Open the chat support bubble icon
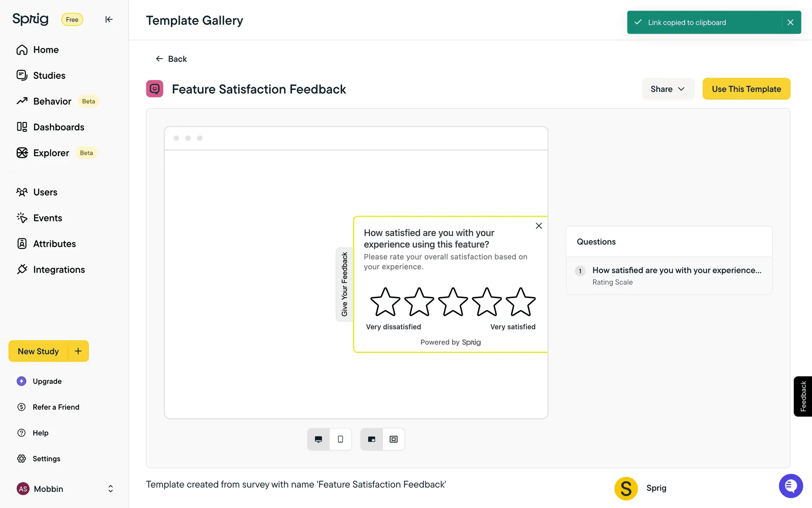The height and width of the screenshot is (508, 812). coord(790,486)
